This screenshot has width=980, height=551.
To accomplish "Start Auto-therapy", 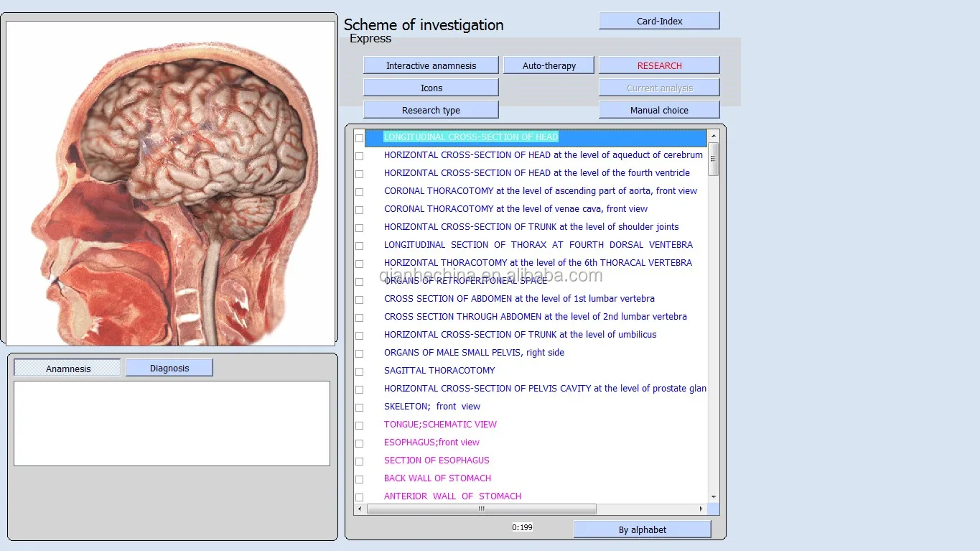I will (549, 65).
